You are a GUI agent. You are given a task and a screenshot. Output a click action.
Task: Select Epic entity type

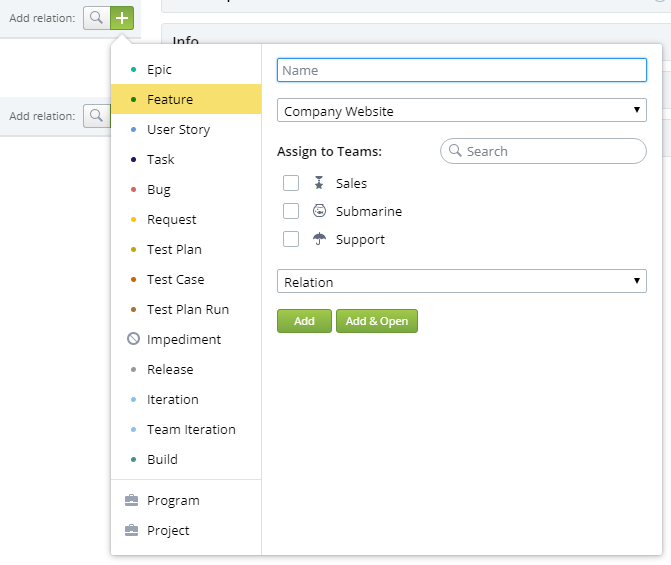186,69
